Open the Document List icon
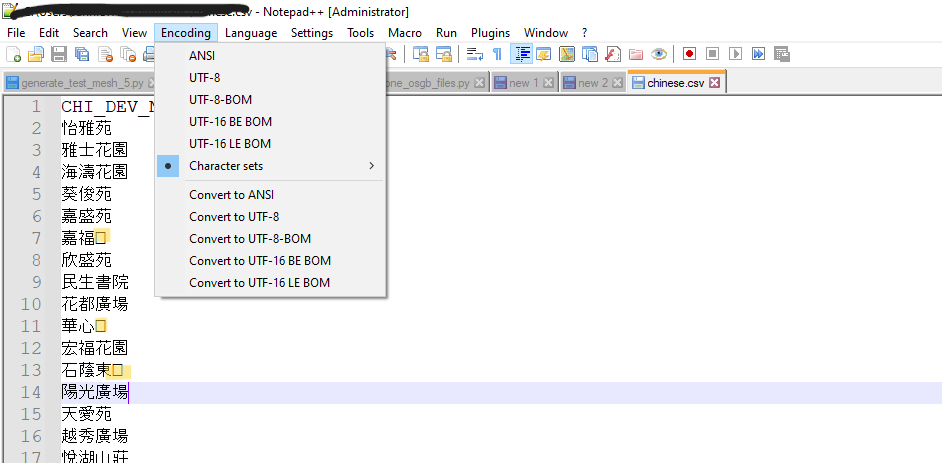 click(x=590, y=55)
